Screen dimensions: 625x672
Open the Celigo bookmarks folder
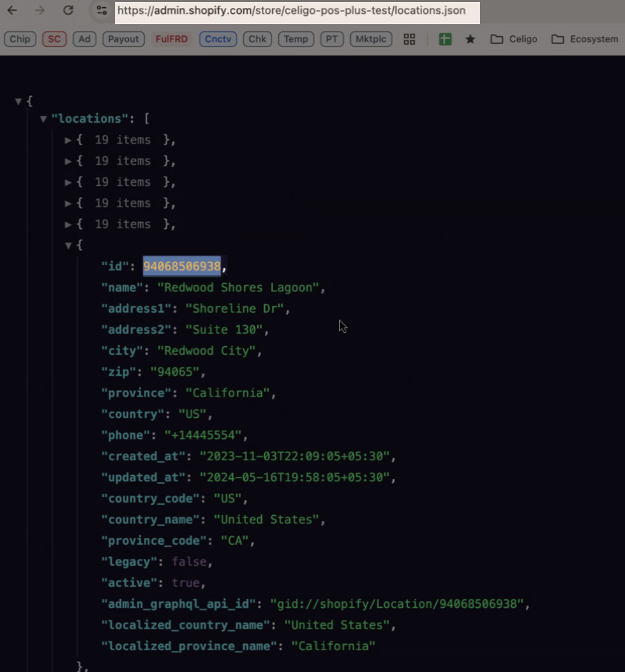pos(514,39)
